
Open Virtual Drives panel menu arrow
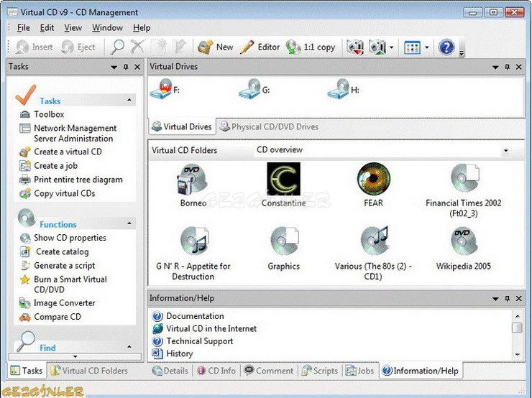(495, 67)
